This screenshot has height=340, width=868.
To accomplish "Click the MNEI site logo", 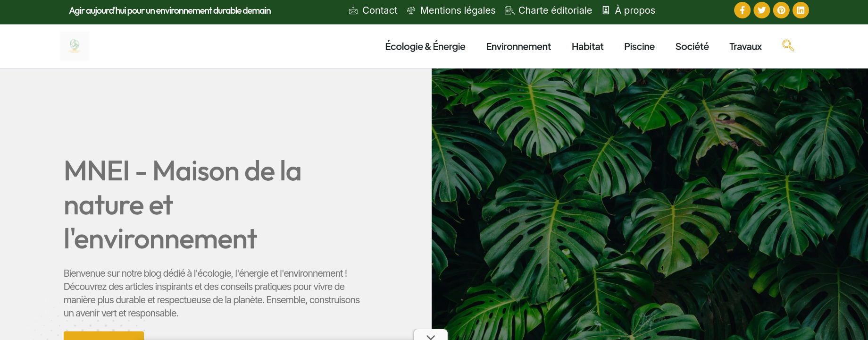I will click(75, 46).
